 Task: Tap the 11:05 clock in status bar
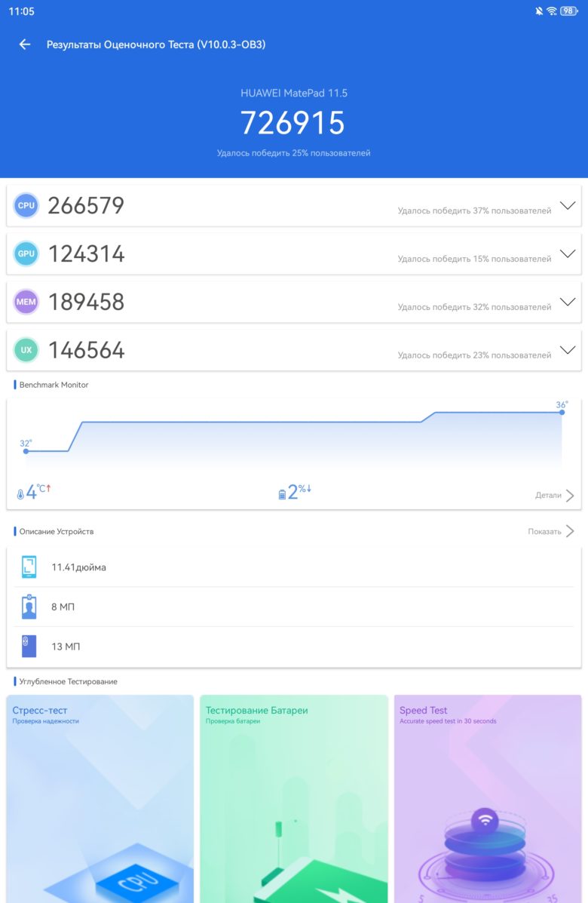21,11
